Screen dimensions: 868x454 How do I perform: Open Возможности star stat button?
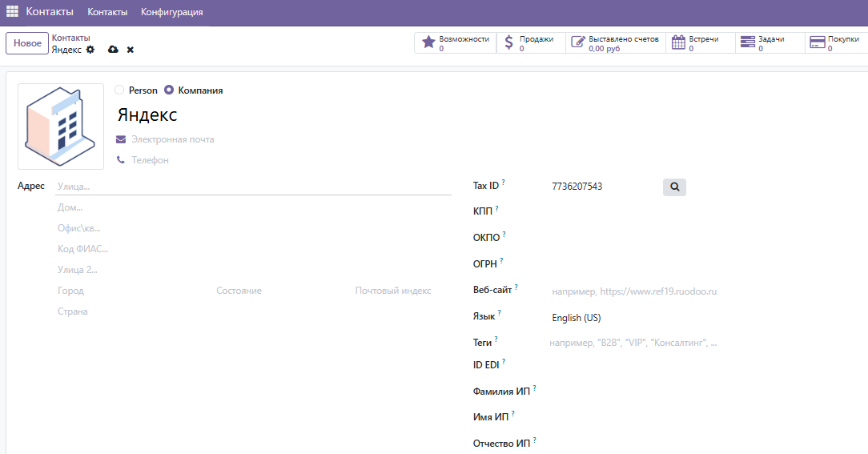tap(455, 43)
